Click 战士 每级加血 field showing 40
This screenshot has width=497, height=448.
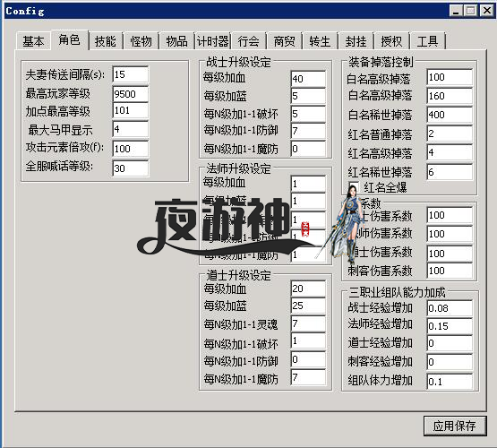pyautogui.click(x=308, y=79)
